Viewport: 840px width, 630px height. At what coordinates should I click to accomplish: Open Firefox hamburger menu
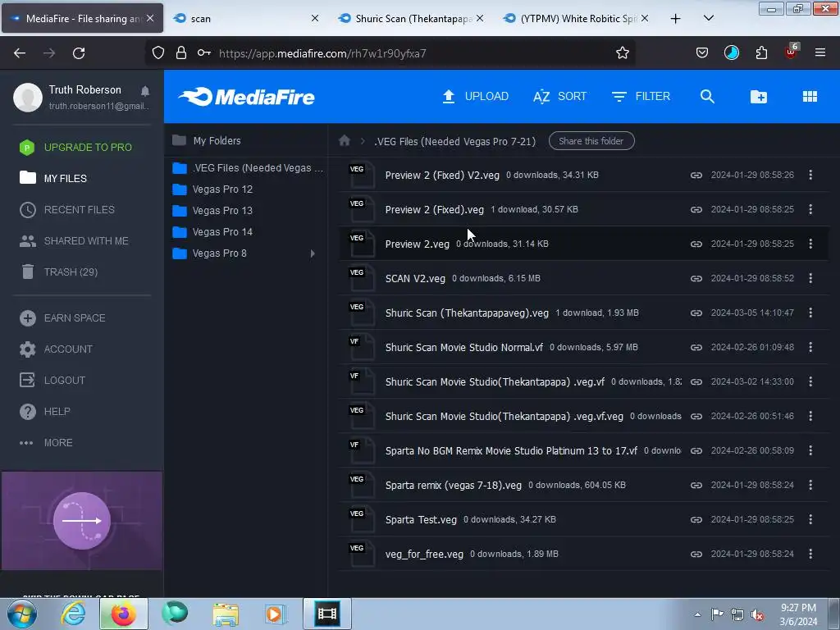pos(819,52)
